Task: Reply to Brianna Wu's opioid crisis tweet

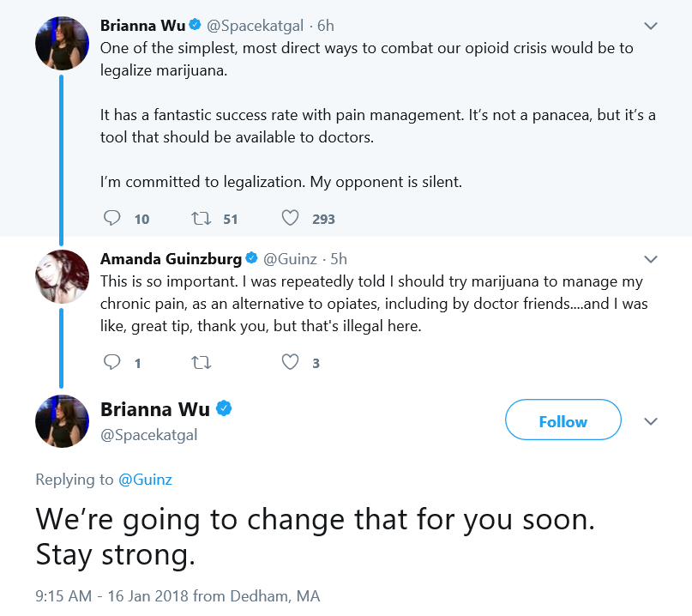Action: coord(111,218)
